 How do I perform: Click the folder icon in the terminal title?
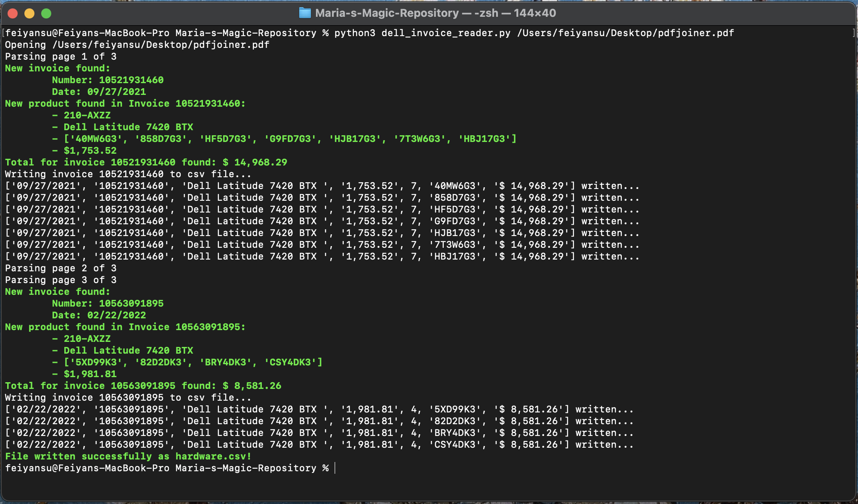point(305,13)
